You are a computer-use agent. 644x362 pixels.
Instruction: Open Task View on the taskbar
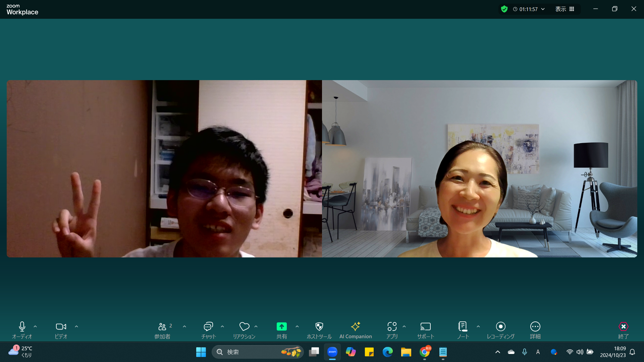point(314,352)
